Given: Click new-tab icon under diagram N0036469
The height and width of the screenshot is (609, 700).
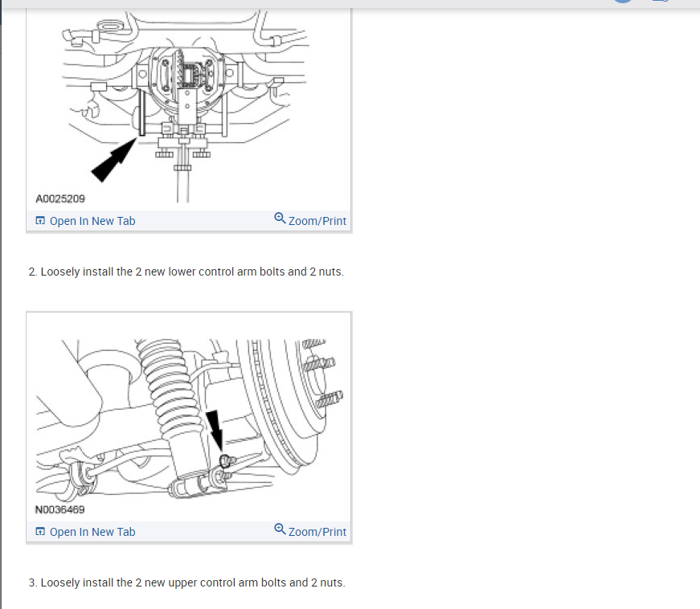Looking at the screenshot, I should click(x=40, y=531).
